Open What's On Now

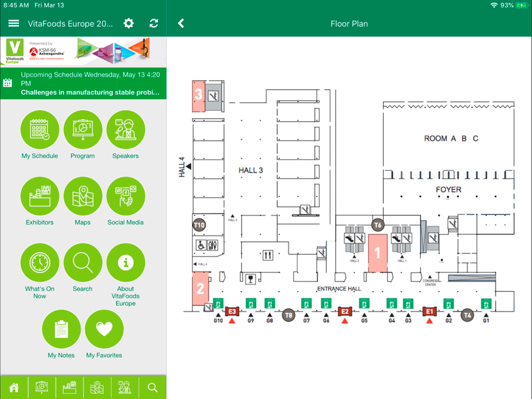pos(40,271)
